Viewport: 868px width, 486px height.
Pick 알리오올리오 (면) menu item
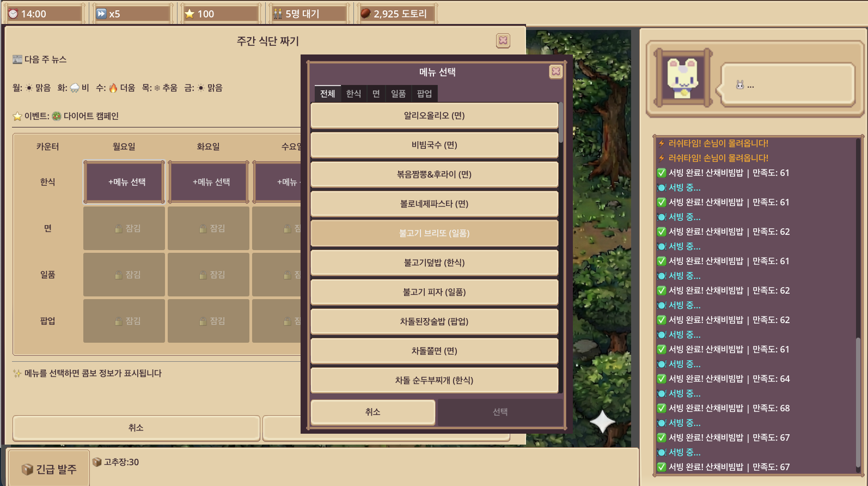point(434,116)
